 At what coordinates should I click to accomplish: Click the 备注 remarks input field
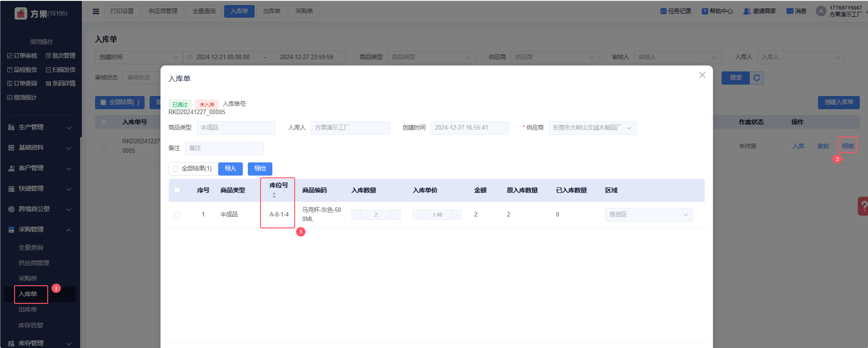(224, 148)
